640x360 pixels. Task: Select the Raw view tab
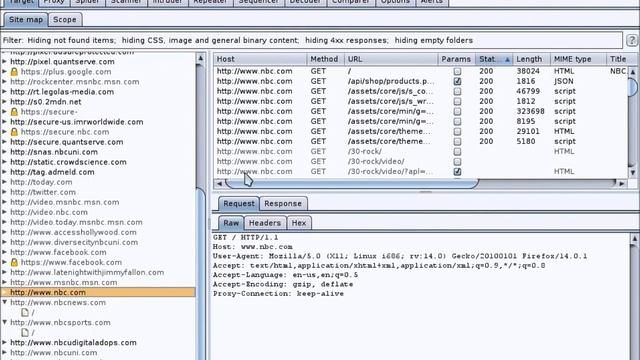(231, 223)
